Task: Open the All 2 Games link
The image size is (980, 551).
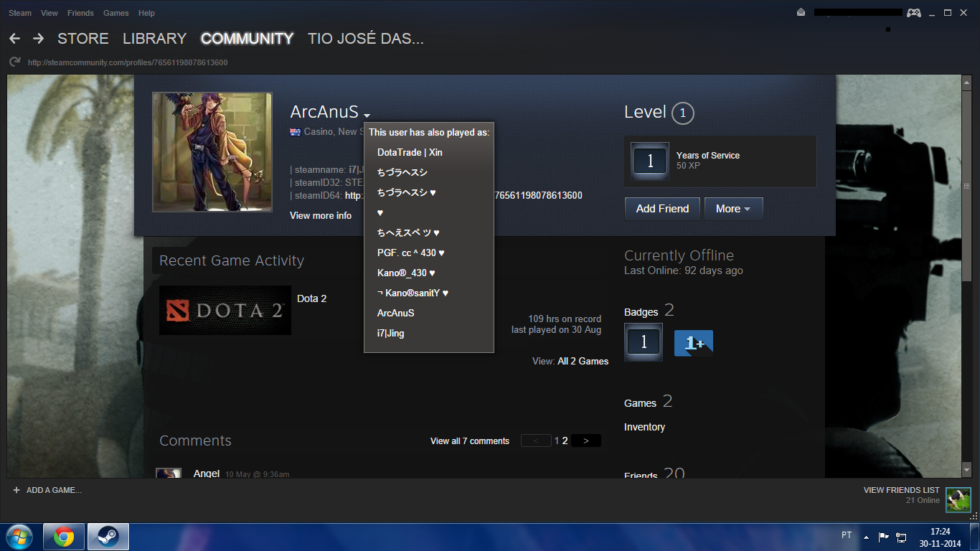Action: [x=583, y=361]
